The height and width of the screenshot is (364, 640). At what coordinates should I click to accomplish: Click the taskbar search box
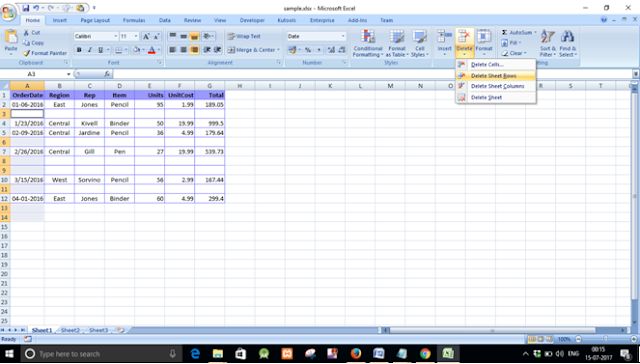[101, 354]
